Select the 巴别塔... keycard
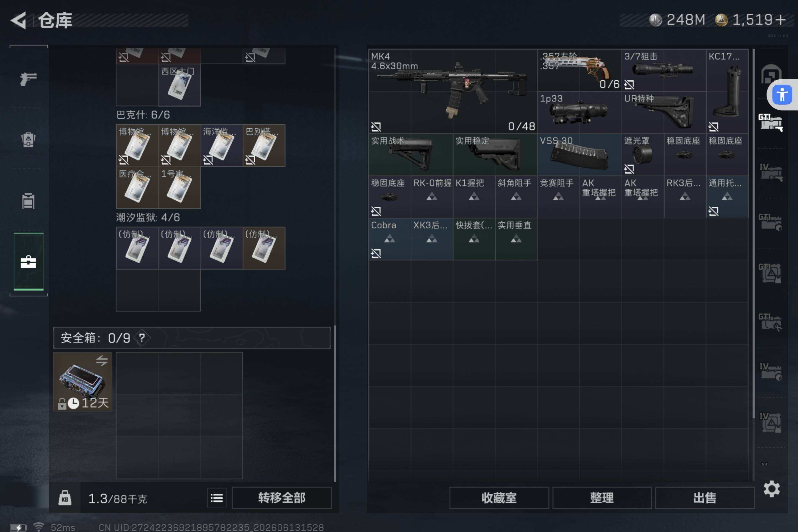The width and height of the screenshot is (798, 532). (264, 145)
